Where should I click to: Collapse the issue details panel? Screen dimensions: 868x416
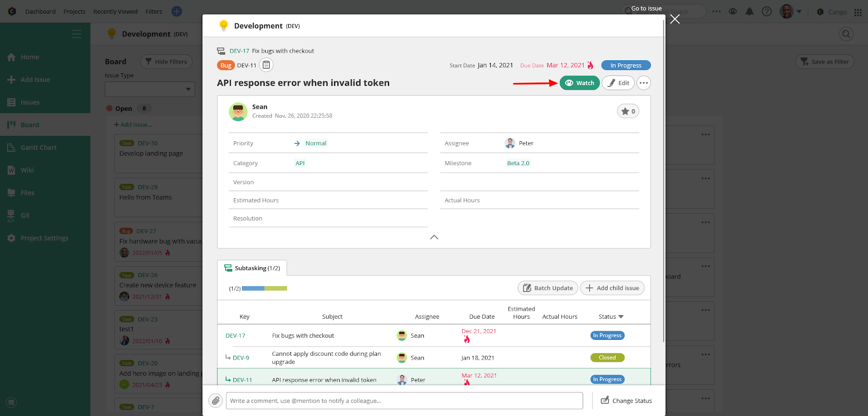(x=434, y=237)
